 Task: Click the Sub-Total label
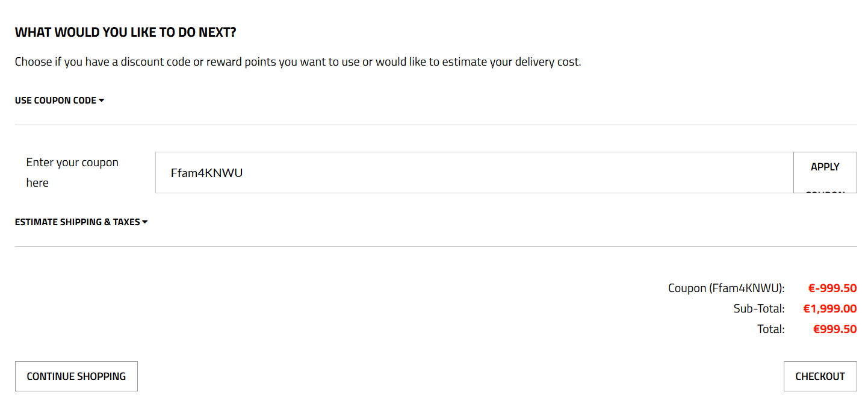(758, 309)
